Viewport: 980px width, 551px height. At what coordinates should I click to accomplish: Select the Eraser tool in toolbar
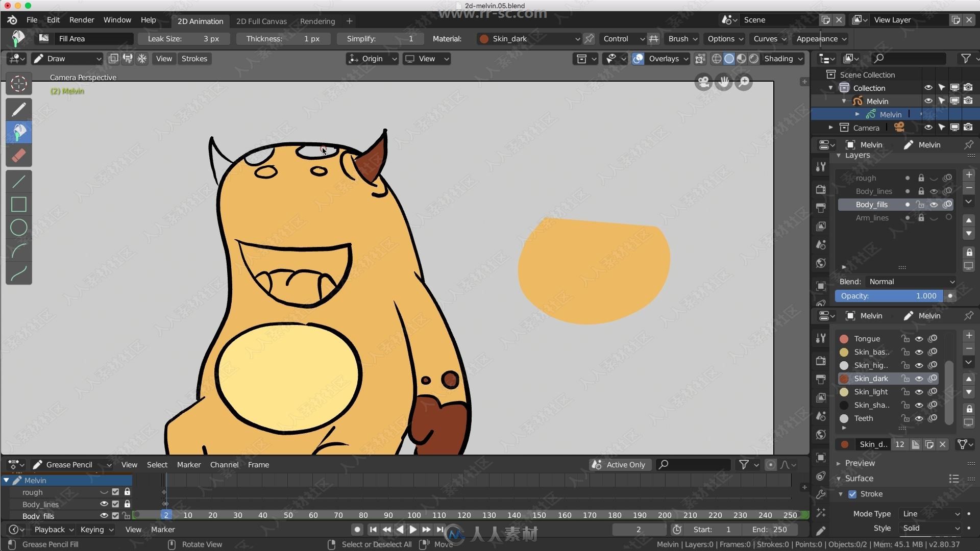click(18, 156)
